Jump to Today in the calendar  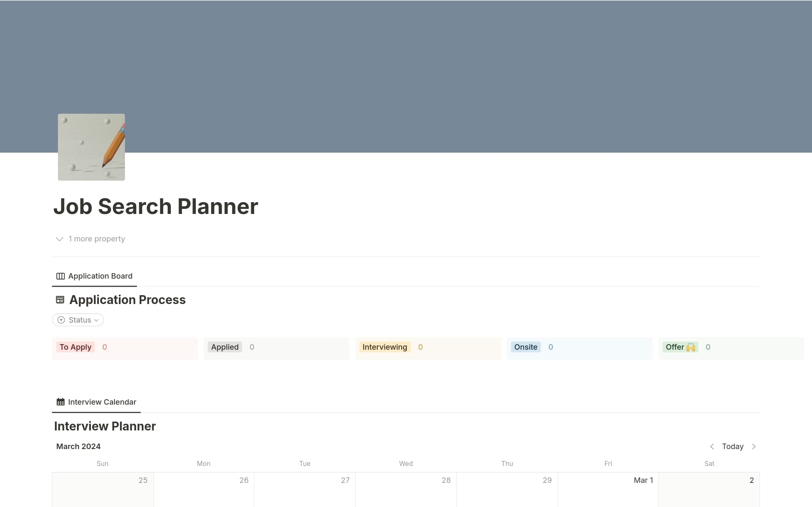point(732,447)
